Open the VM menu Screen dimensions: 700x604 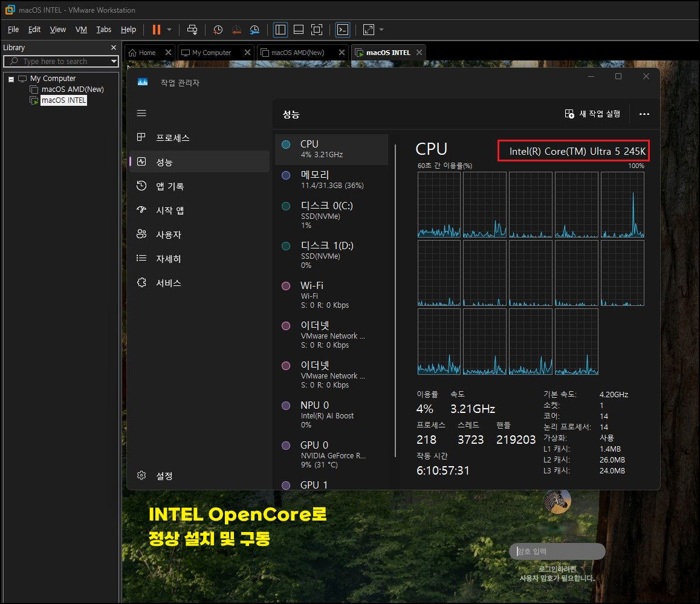(x=81, y=30)
